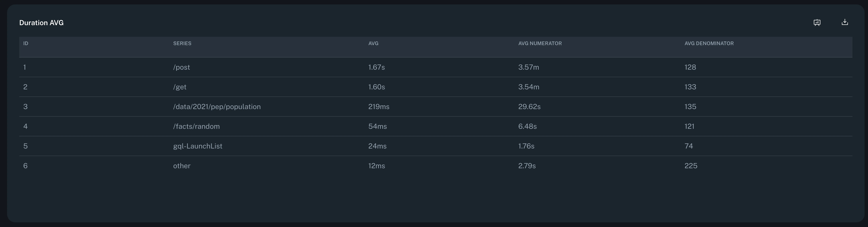Click the AVG column header
Screen dimensions: 868x227
373,43
